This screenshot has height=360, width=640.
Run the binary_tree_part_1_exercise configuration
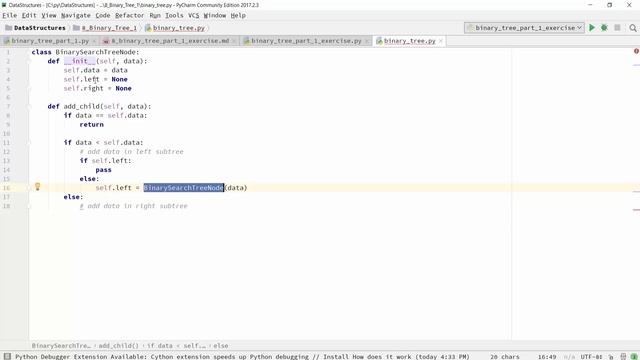pyautogui.click(x=592, y=28)
